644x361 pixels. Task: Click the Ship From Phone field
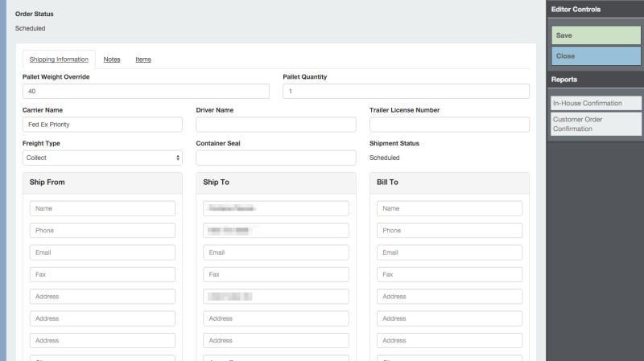(x=102, y=231)
